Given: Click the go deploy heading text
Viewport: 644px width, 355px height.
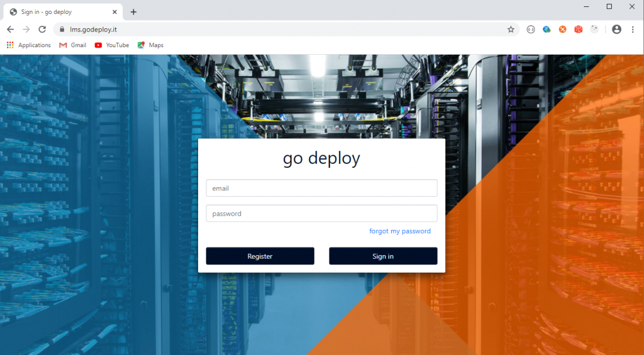Looking at the screenshot, I should tap(321, 158).
